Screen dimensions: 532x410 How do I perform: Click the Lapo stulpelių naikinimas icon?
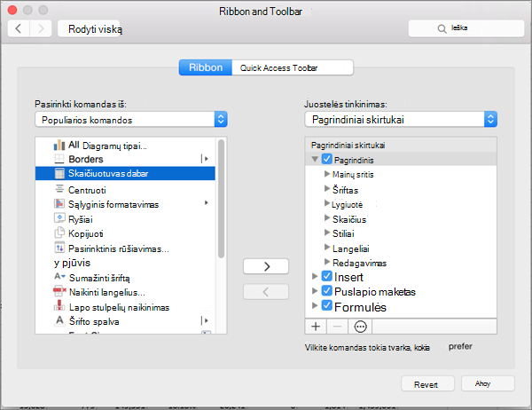pyautogui.click(x=59, y=305)
